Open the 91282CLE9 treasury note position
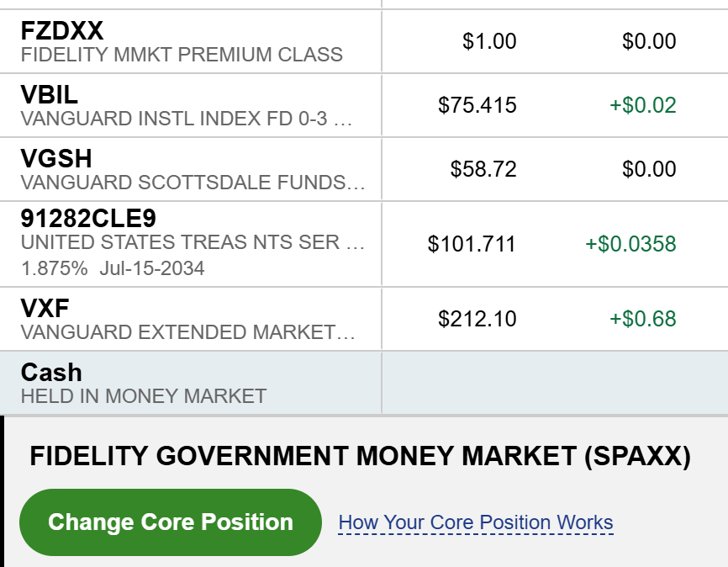 88,220
